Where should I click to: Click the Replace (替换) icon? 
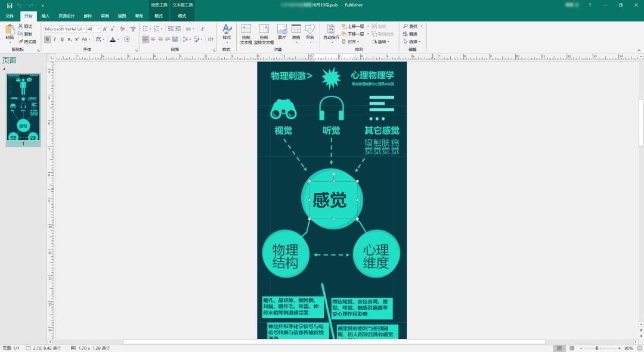click(x=405, y=33)
